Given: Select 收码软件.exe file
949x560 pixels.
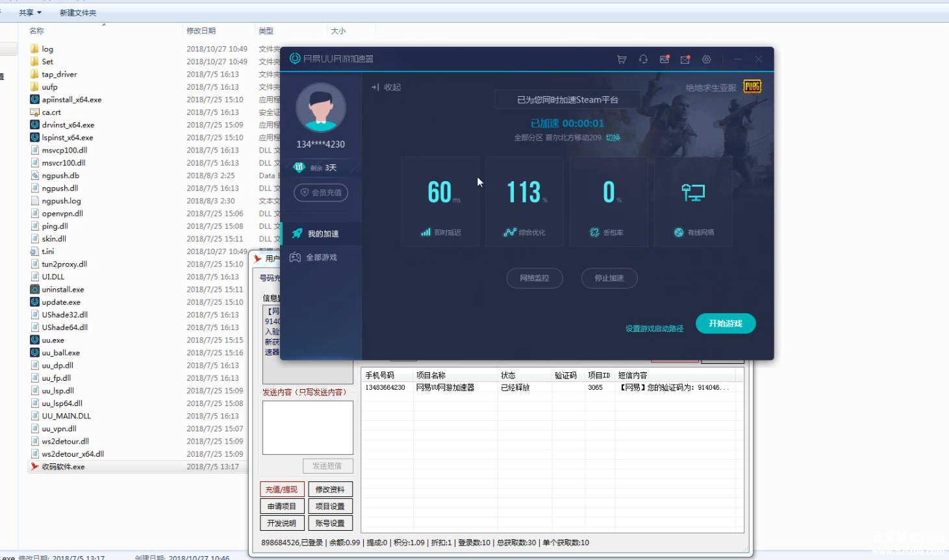Looking at the screenshot, I should pyautogui.click(x=63, y=466).
